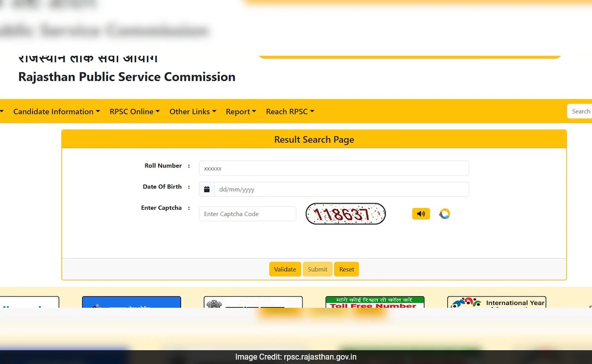Click the 118637 captcha image
The width and height of the screenshot is (592, 364).
tap(345, 214)
